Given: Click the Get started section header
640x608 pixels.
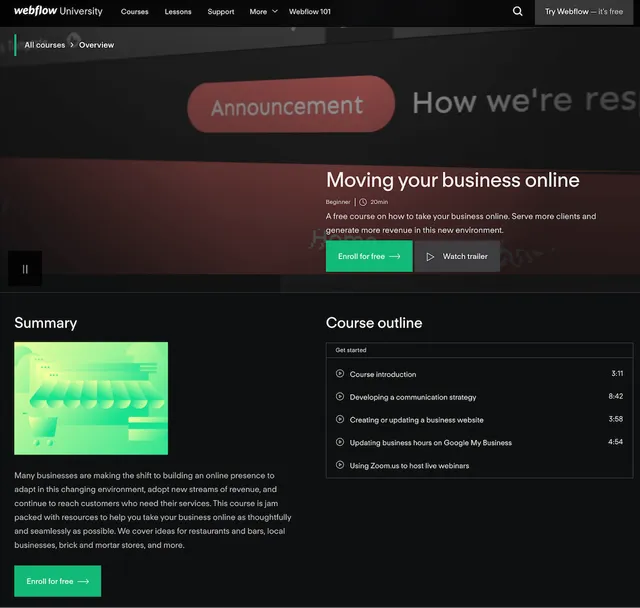Looking at the screenshot, I should (x=479, y=350).
